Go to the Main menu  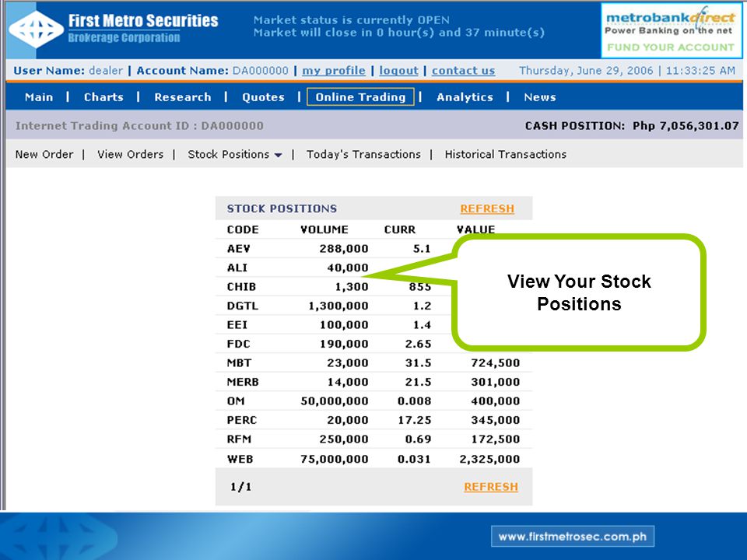[39, 97]
